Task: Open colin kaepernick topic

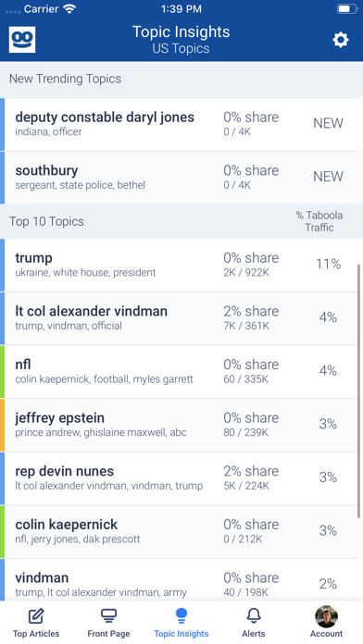Action: [181, 532]
